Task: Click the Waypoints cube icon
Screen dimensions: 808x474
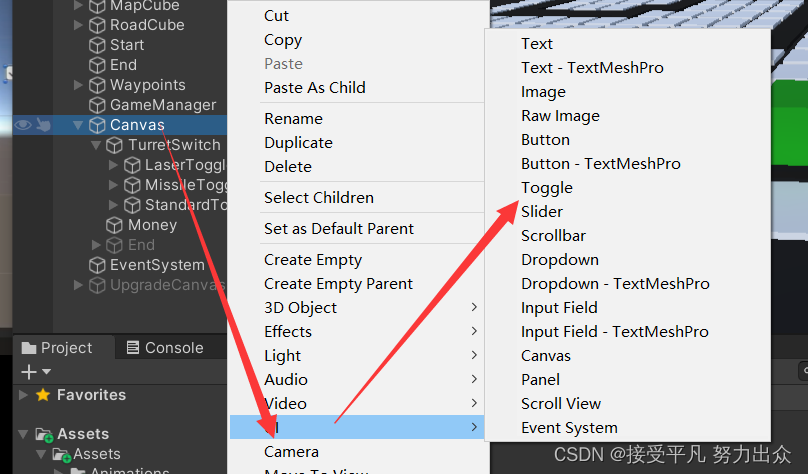Action: 97,85
